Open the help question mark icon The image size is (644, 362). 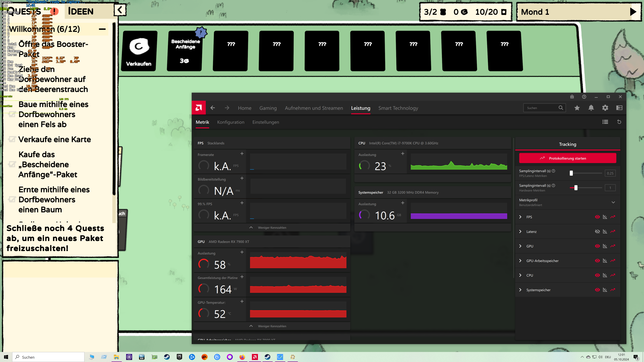point(584,97)
